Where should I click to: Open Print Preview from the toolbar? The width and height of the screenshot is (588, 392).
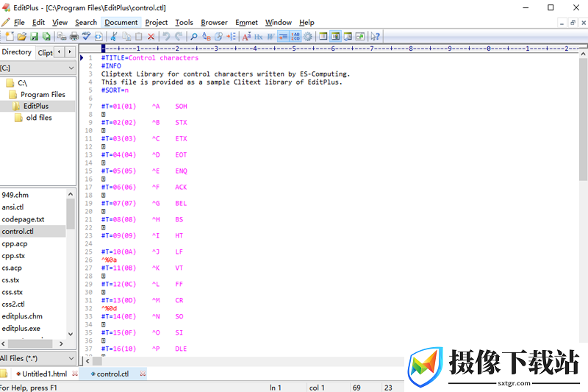(x=62, y=36)
